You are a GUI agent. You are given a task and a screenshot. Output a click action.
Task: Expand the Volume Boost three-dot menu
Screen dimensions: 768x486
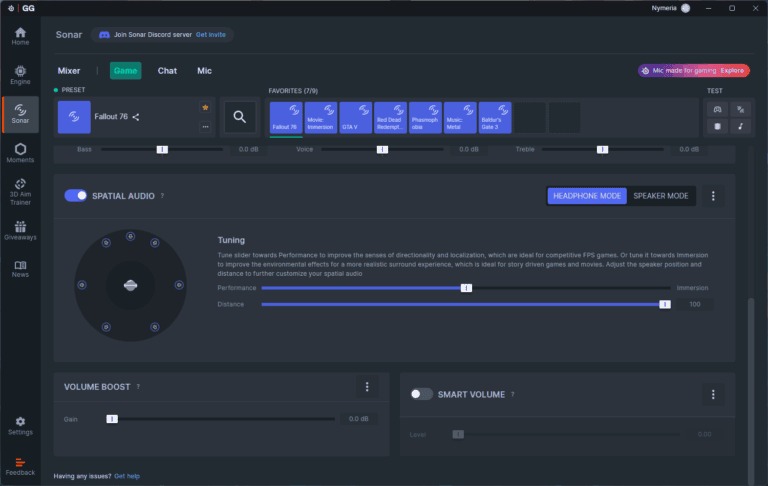(367, 387)
